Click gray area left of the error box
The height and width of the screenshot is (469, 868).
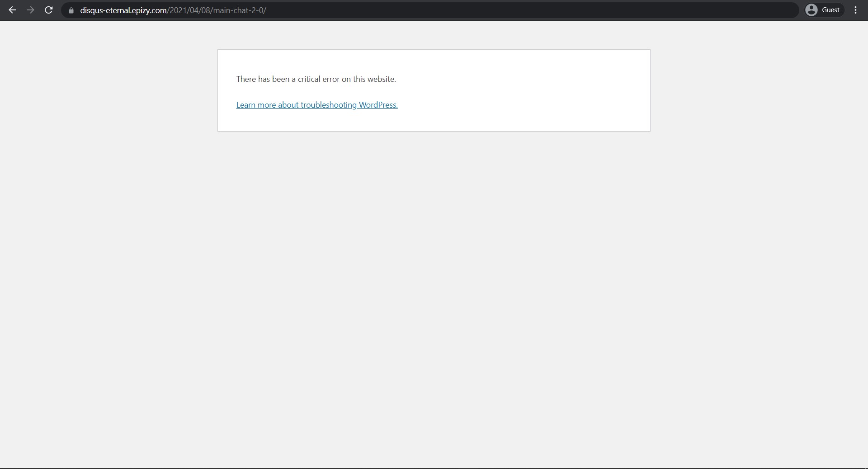click(x=108, y=90)
